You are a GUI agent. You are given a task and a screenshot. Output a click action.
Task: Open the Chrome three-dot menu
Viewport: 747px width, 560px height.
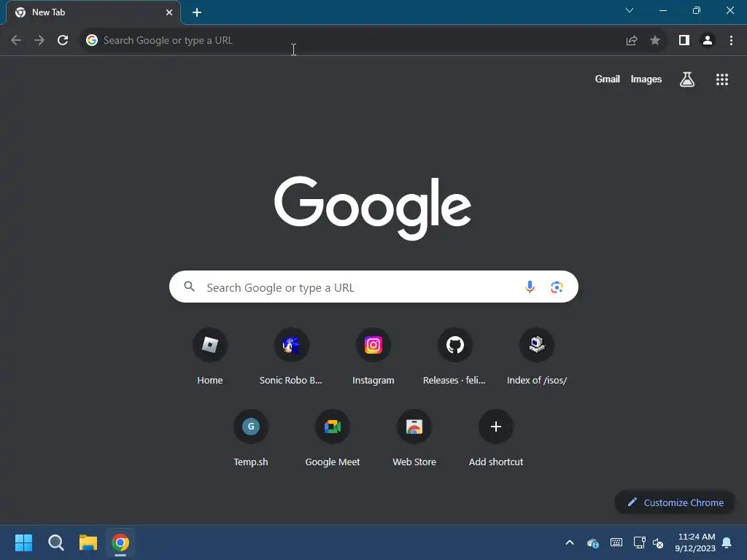731,40
